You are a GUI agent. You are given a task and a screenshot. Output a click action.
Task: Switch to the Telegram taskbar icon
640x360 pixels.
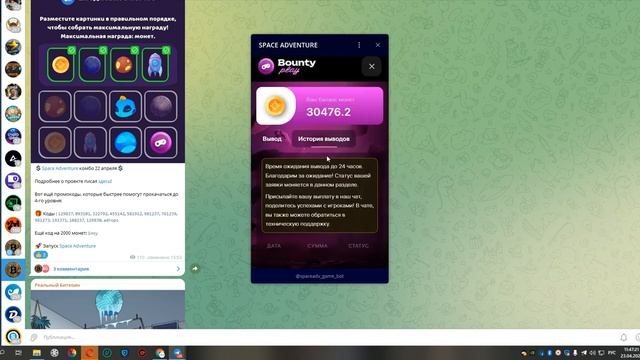tap(178, 353)
